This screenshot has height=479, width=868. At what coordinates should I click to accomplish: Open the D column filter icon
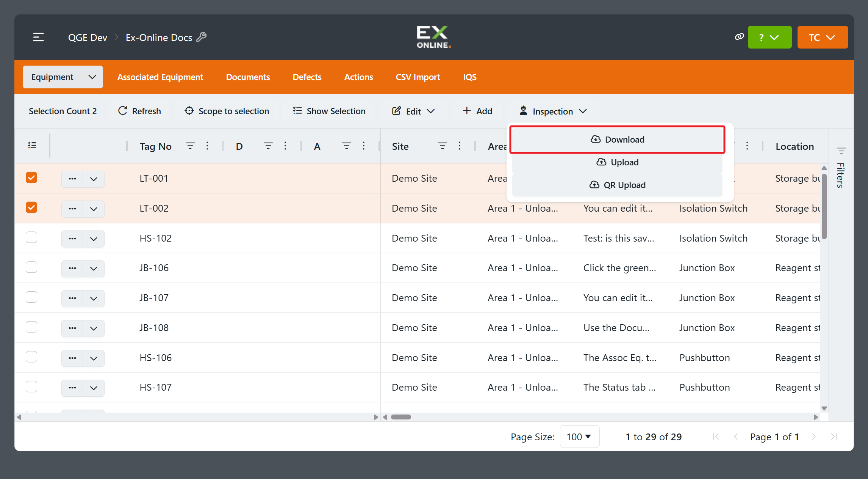pyautogui.click(x=268, y=146)
